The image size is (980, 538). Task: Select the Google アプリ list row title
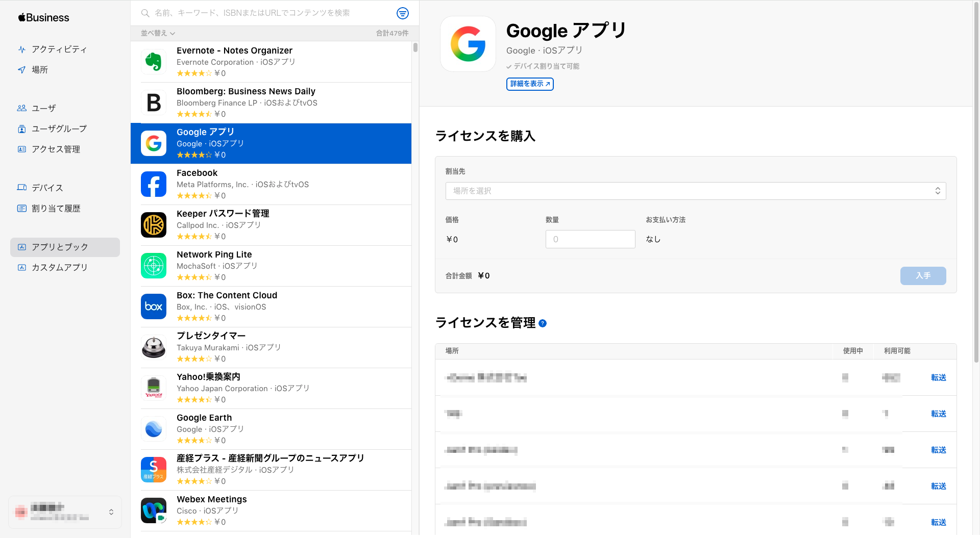point(205,132)
